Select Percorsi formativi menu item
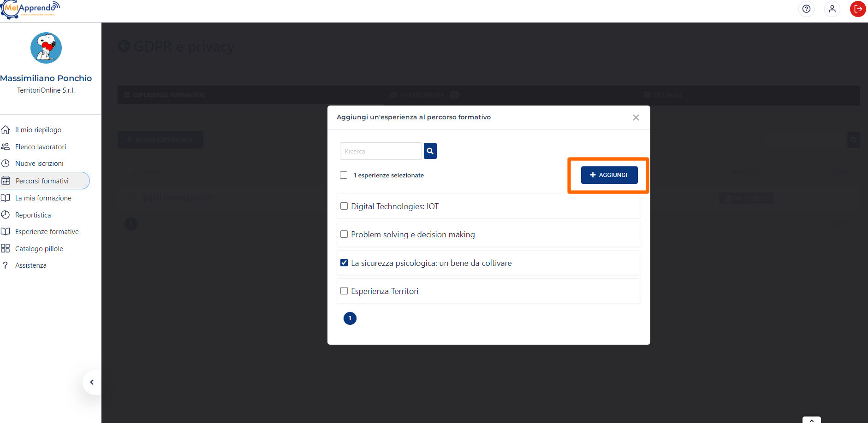Viewport: 868px width, 423px height. tap(45, 181)
